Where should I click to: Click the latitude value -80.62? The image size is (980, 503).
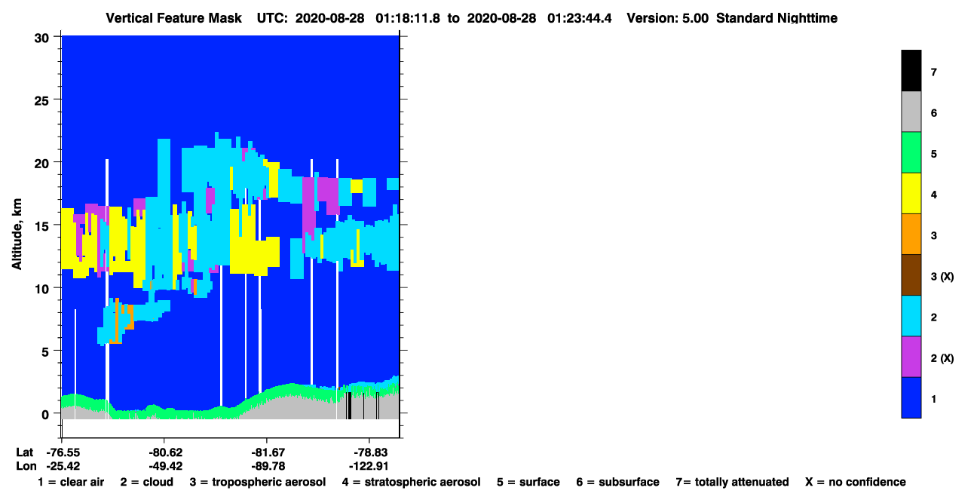(164, 452)
